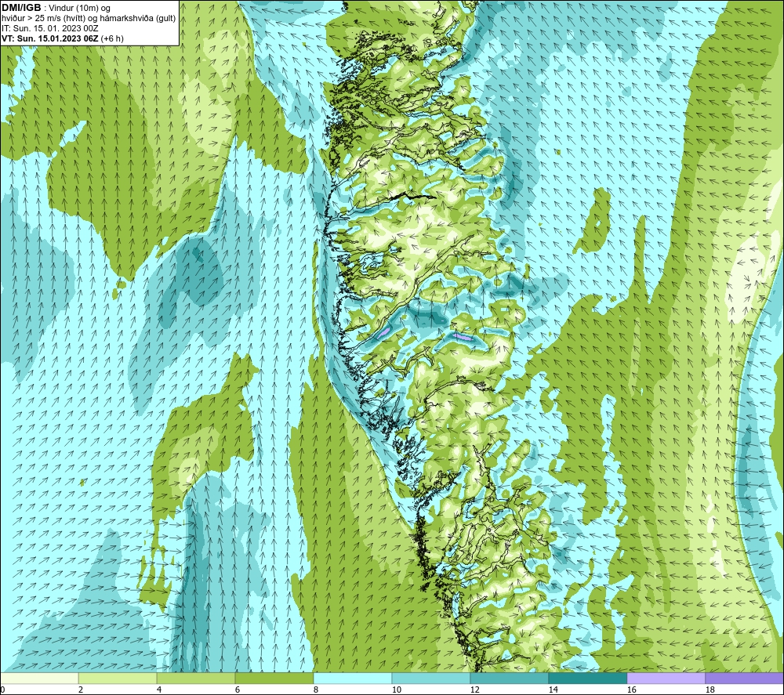Click the "Vindur (10m) og" text
The image size is (784, 695).
[x=81, y=8]
